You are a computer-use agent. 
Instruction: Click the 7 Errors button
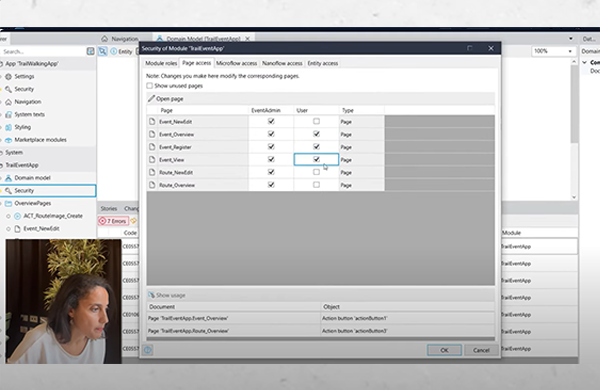(x=113, y=221)
